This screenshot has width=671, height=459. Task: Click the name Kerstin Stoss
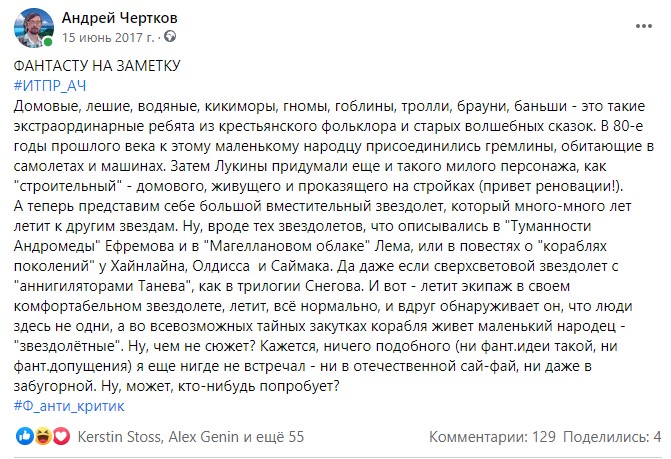(x=121, y=437)
